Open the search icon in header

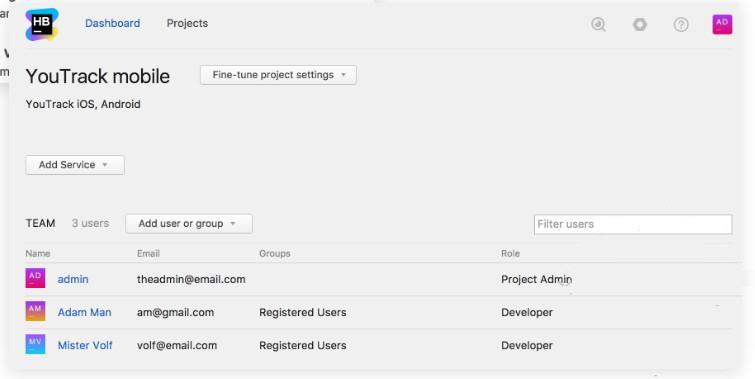[x=599, y=24]
